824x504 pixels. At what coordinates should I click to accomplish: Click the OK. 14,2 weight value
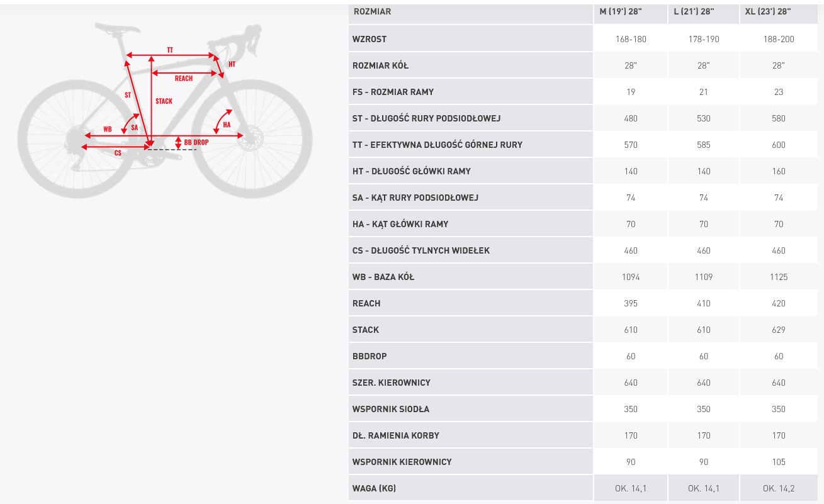tap(778, 488)
